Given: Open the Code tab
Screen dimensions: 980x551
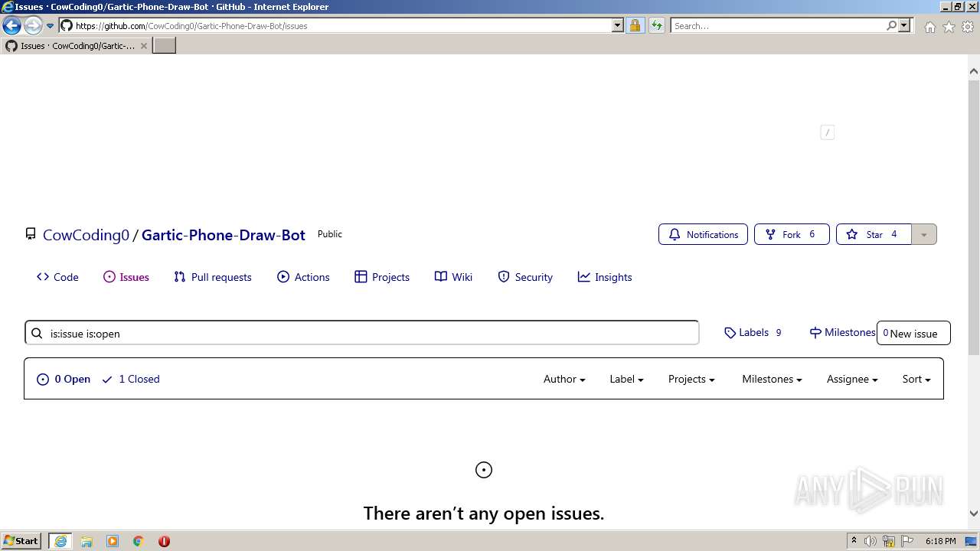Looking at the screenshot, I should click(x=57, y=277).
